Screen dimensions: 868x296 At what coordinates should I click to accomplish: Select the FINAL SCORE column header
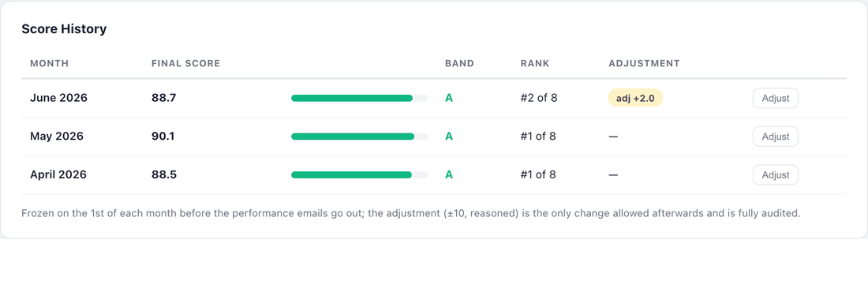(x=186, y=63)
